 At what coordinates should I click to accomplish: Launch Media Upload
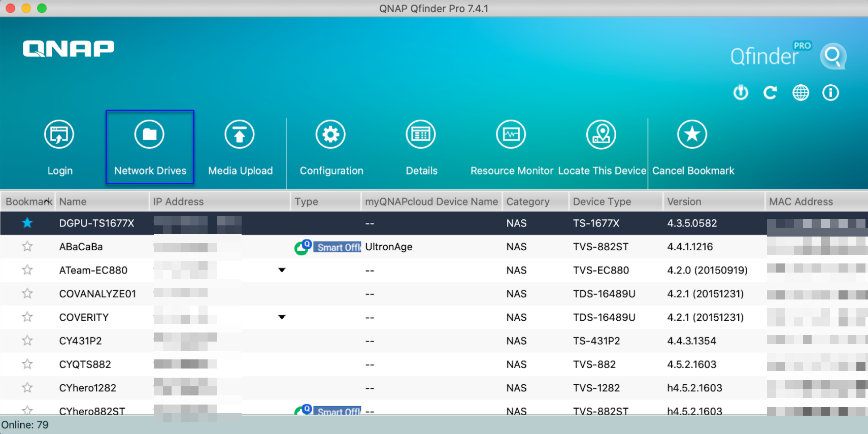coord(240,147)
